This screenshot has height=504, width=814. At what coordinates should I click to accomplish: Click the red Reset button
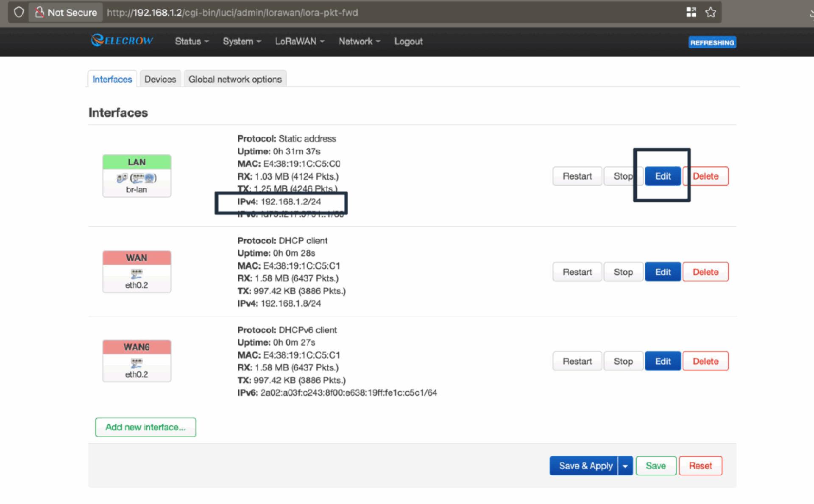click(700, 466)
